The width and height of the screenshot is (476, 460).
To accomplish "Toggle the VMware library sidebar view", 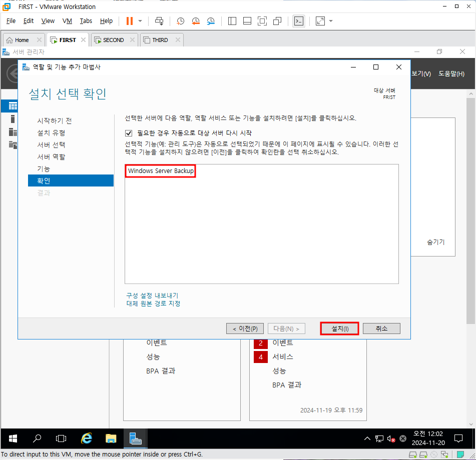I will [232, 21].
